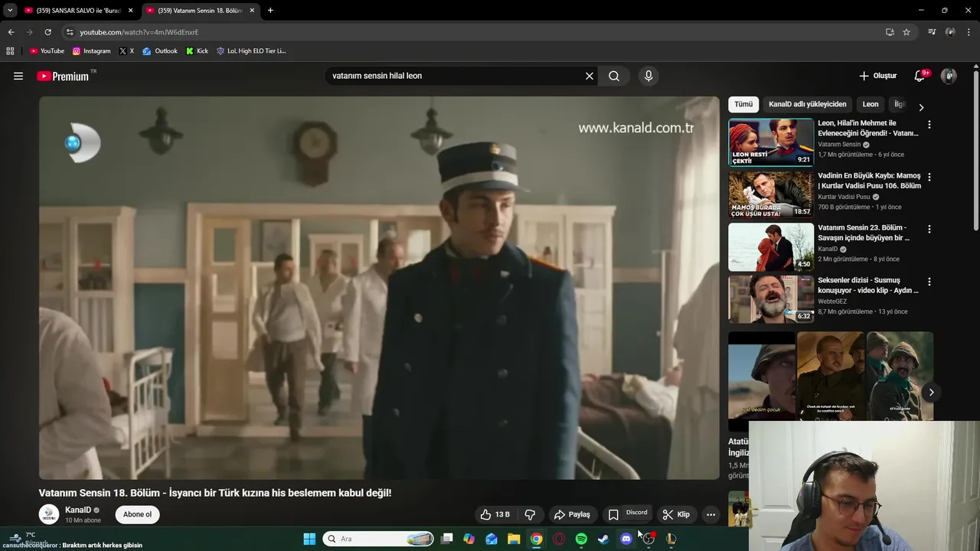Viewport: 980px width, 551px height.
Task: Open options for Seksenler dizisi video
Action: click(929, 282)
